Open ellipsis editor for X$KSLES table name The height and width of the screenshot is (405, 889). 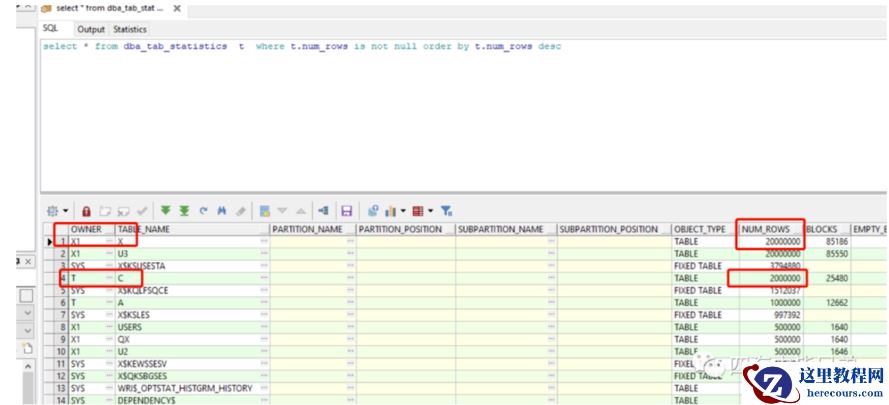coord(264,315)
